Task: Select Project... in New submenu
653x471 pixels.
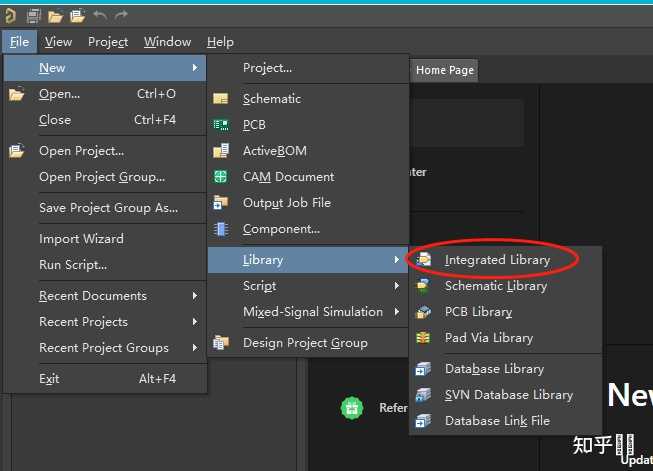Action: coord(308,68)
